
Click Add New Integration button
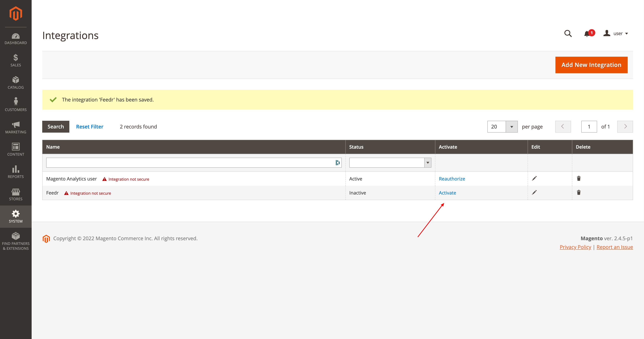tap(591, 65)
